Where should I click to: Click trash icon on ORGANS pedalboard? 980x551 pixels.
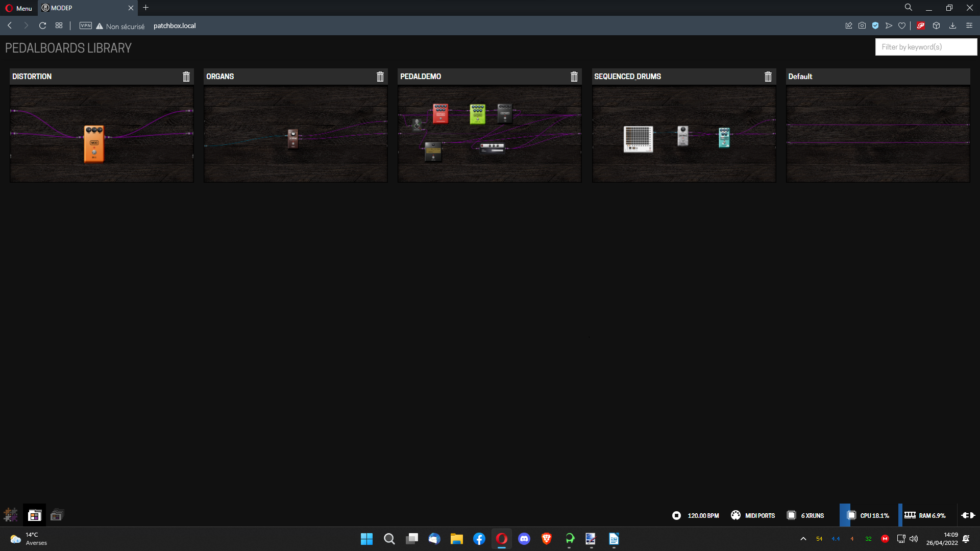tap(380, 77)
